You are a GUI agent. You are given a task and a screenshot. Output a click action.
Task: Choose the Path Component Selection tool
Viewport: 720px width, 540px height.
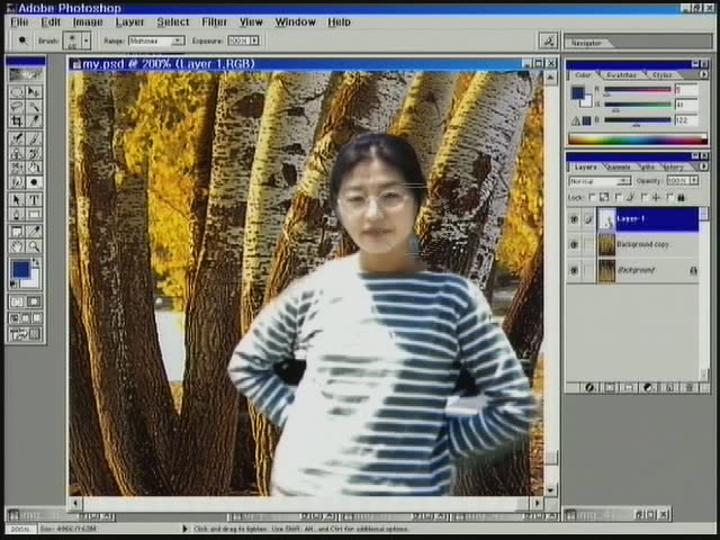click(x=17, y=200)
